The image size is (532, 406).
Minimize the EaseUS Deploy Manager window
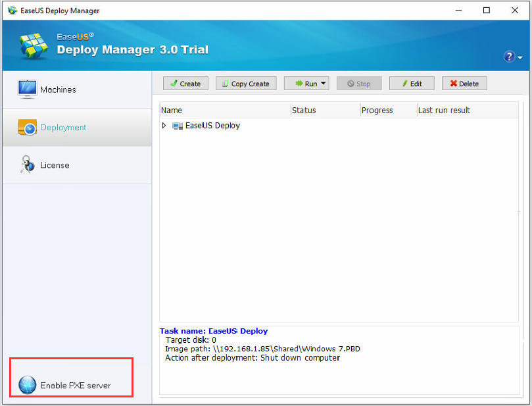459,10
